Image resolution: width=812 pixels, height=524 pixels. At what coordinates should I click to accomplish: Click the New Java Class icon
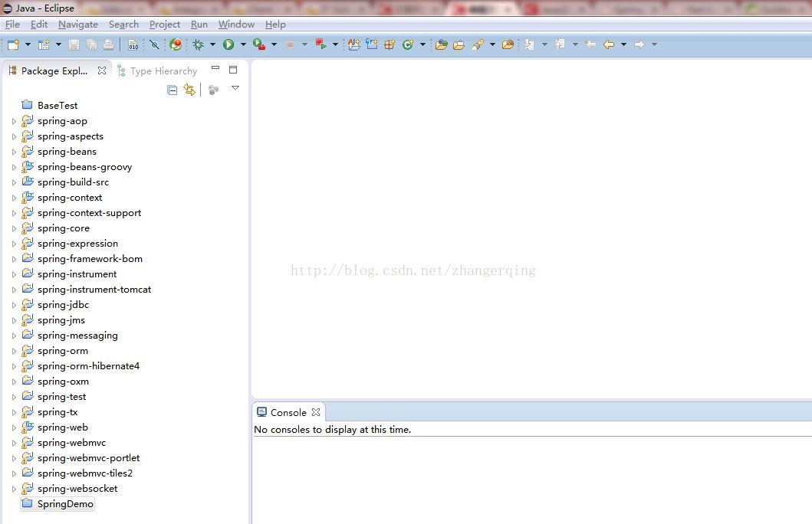coord(408,44)
